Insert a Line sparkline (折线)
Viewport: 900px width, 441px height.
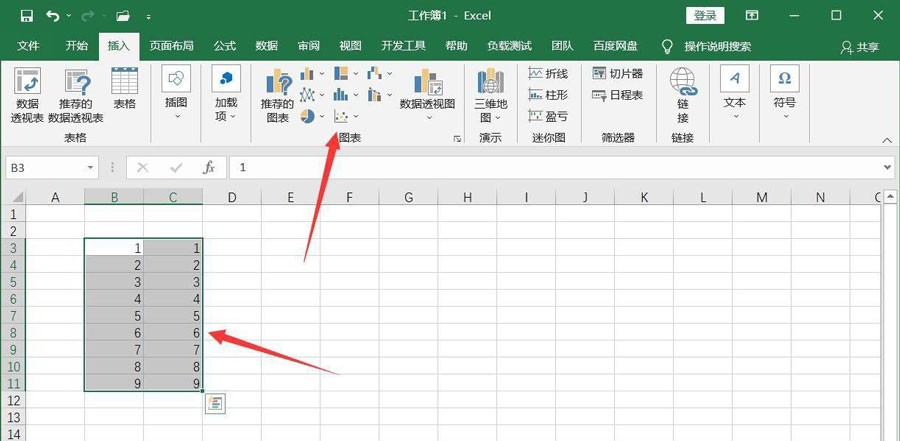[548, 74]
